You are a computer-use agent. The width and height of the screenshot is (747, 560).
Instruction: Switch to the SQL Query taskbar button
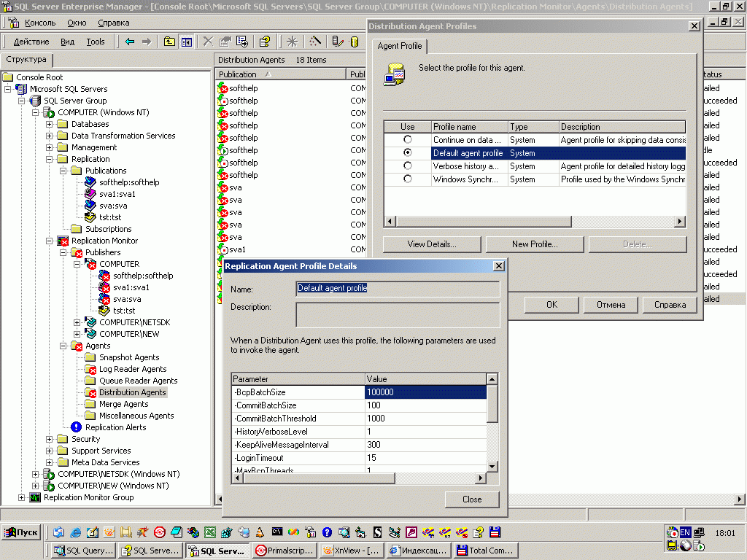(x=84, y=551)
